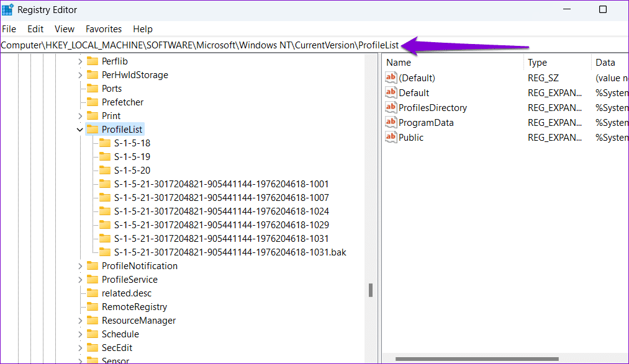
Task: Expand the ProfileService key
Action: 80,280
